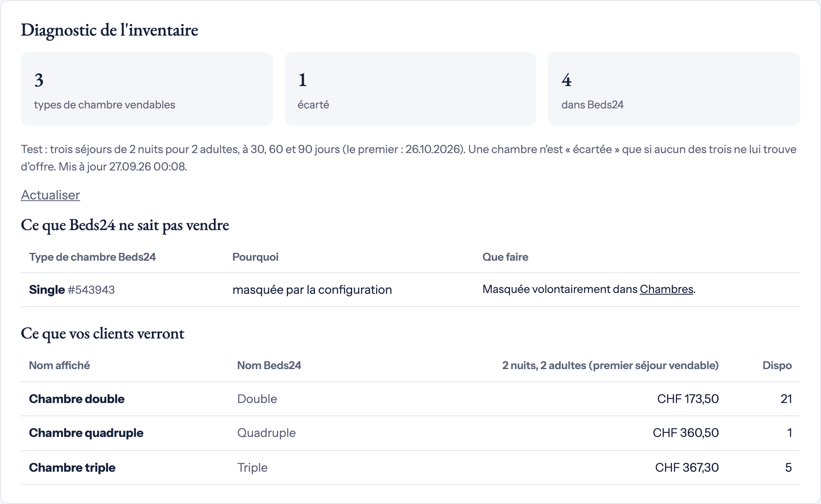Screen dimensions: 821x504
Task: Select the 'Chambre triple' row name
Action: (72, 468)
